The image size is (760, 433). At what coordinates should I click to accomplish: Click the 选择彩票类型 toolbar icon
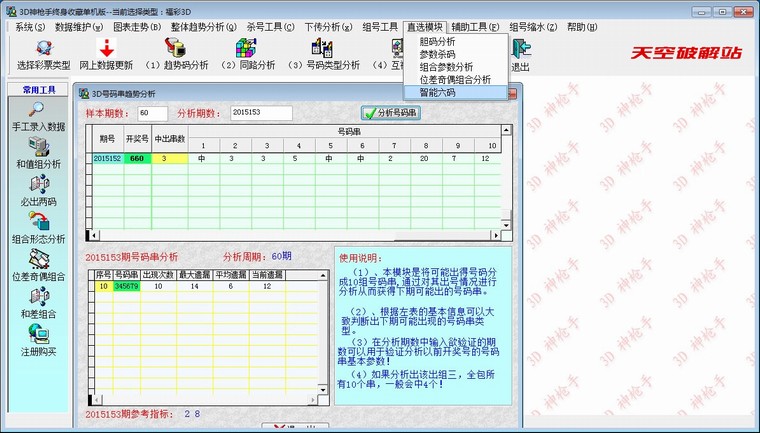tap(44, 48)
